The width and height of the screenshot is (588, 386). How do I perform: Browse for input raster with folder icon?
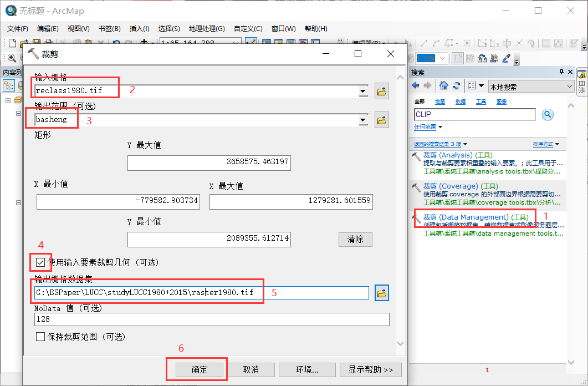tap(381, 91)
